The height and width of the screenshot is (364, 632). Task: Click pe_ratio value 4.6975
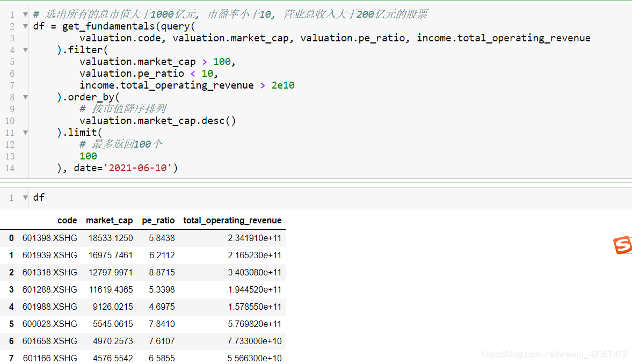pos(162,307)
